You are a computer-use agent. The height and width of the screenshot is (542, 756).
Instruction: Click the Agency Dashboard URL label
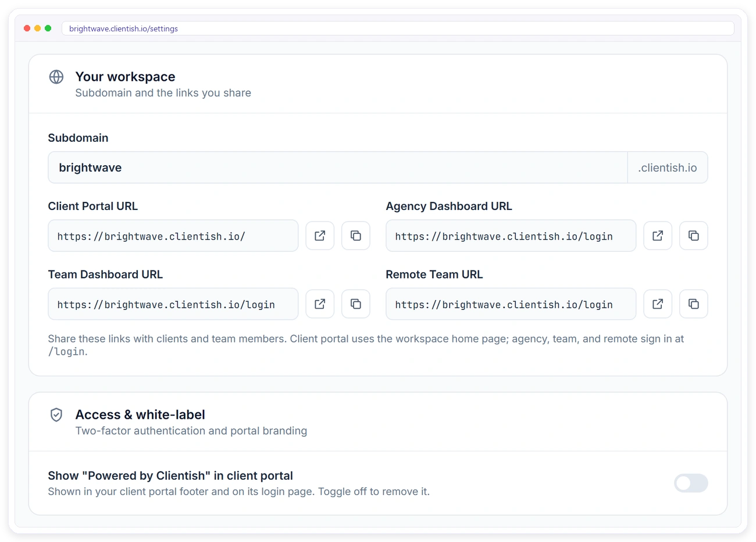449,206
